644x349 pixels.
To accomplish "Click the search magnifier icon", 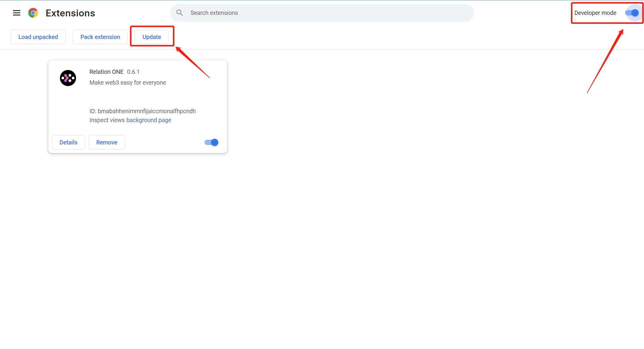I will [x=179, y=13].
